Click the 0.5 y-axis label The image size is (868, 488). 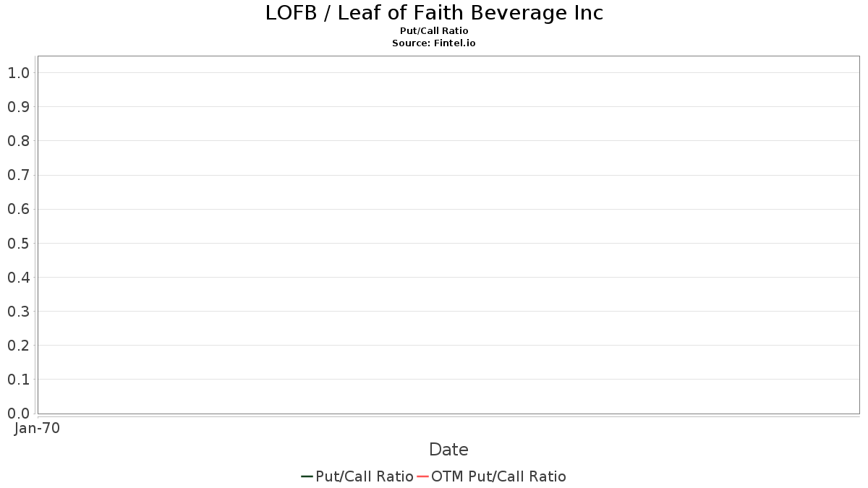[x=18, y=243]
